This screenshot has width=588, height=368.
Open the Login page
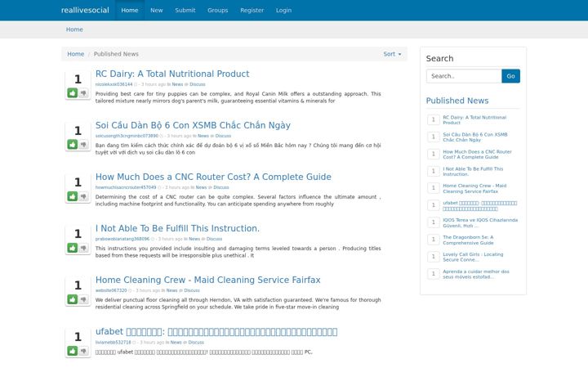(283, 10)
